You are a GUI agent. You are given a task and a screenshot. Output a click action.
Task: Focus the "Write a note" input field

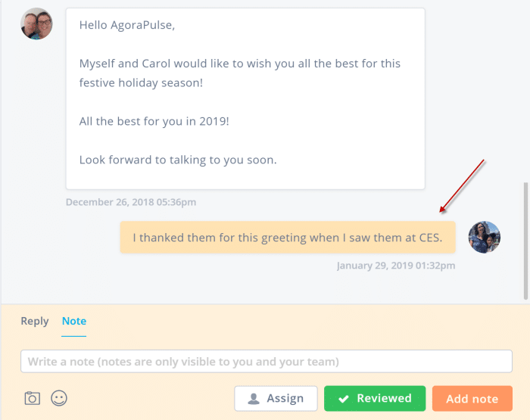click(267, 362)
